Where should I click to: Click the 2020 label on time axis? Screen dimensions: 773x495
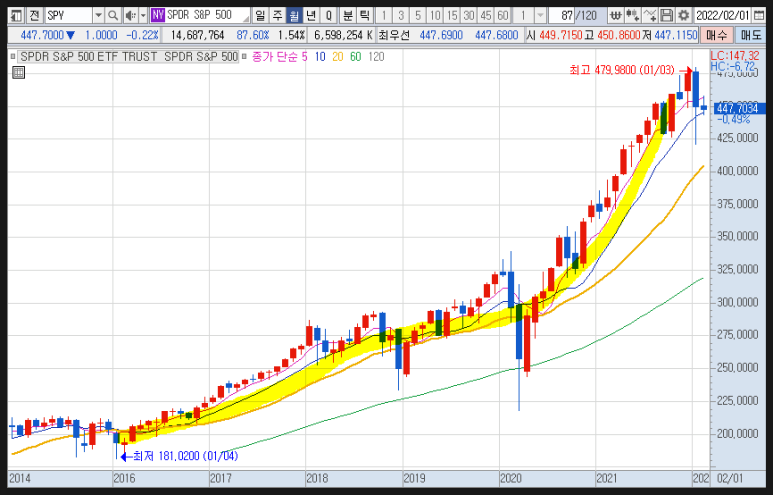(511, 479)
